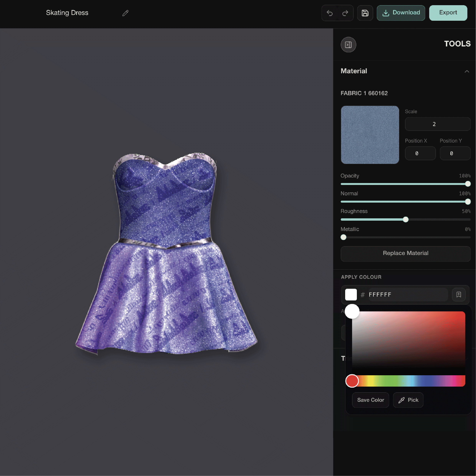This screenshot has height=476, width=476.
Task: Click the bookmark icon beside hex field
Action: [459, 295]
